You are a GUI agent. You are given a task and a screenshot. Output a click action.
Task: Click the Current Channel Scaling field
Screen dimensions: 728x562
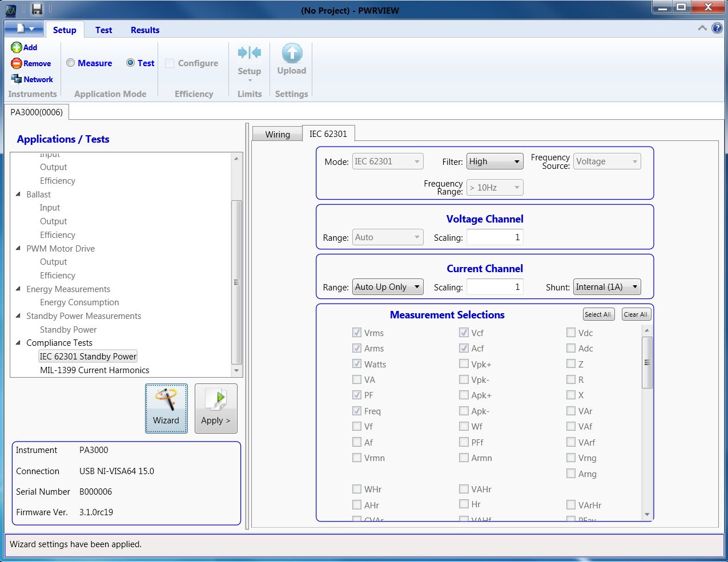point(495,287)
